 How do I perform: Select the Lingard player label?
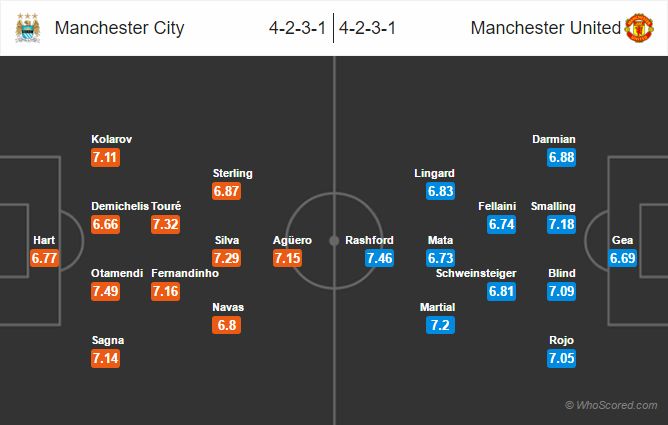(x=434, y=173)
